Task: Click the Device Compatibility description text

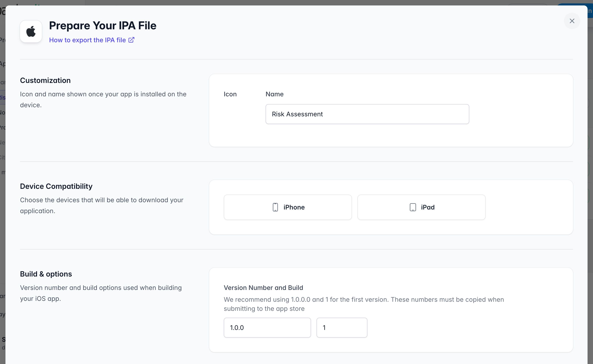Action: [x=102, y=206]
